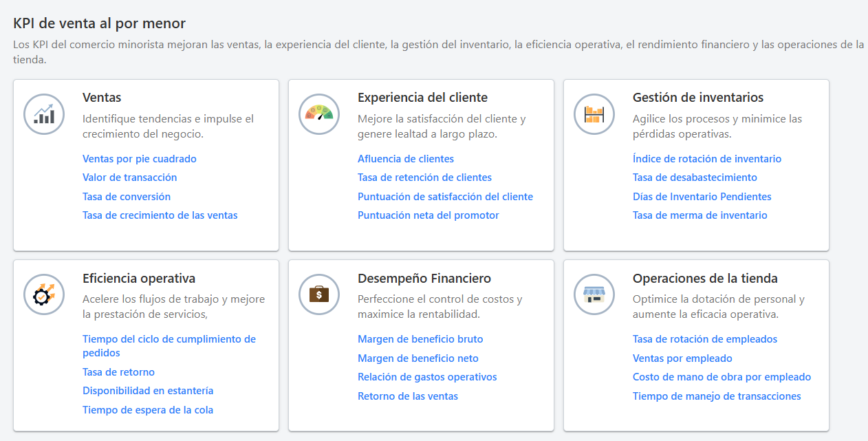Select Días de Inventario Pendientes

[x=702, y=196]
